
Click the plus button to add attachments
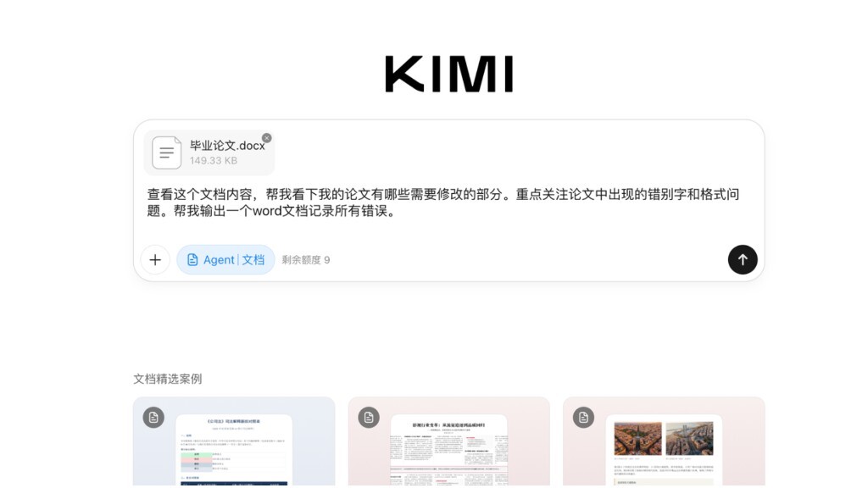coord(155,260)
